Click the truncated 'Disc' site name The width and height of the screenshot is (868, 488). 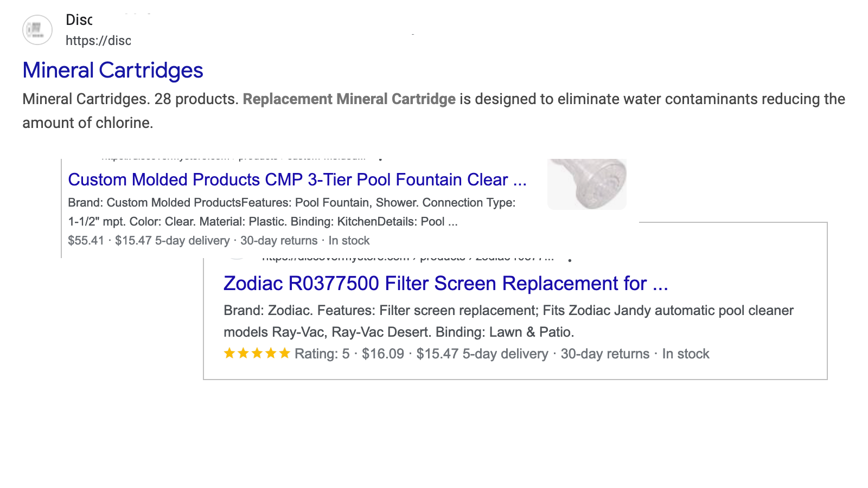pos(79,20)
